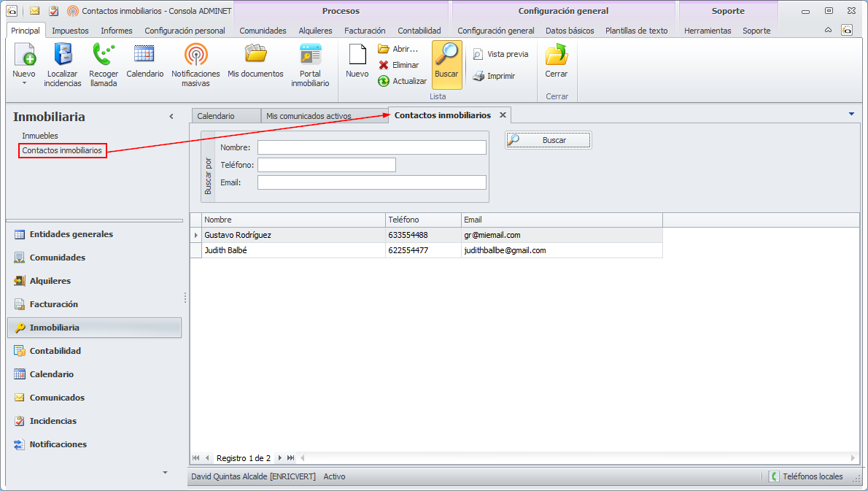Click the icon right of the ribbon collapse chevron
Viewport: 868px width, 491px height.
coord(847,30)
